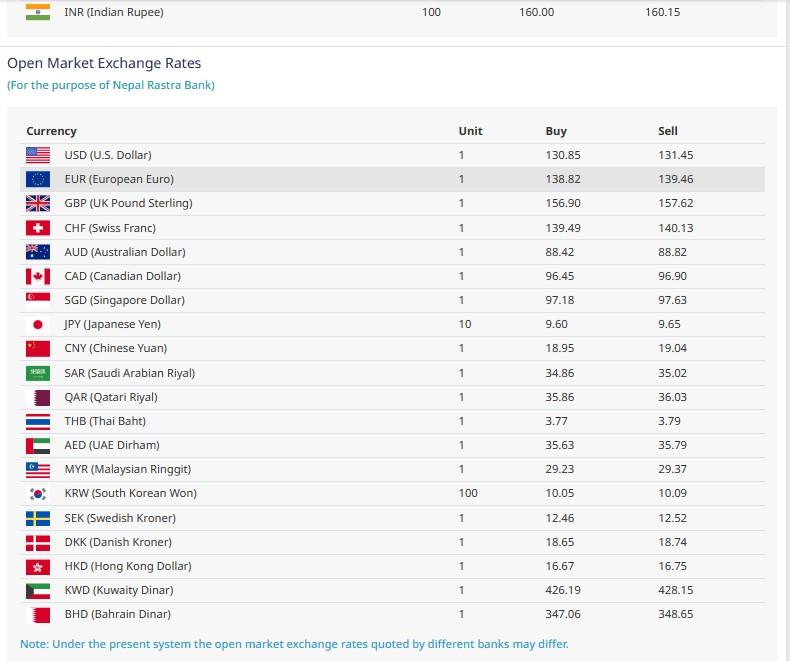Click the Japanese flag icon
This screenshot has width=790, height=661.
[x=38, y=324]
